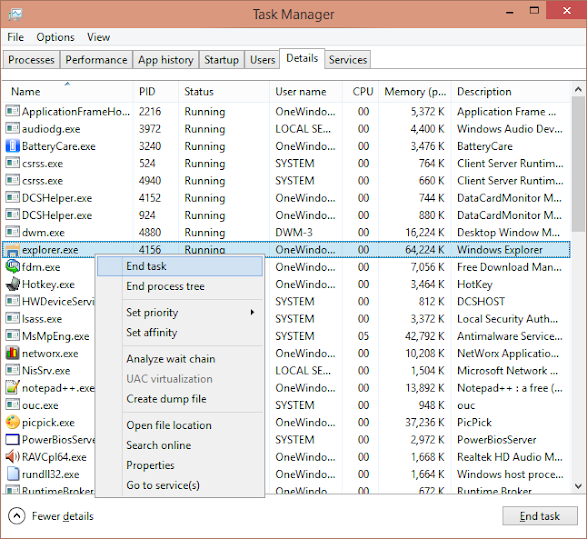Click the DWM-3 user name cell
The width and height of the screenshot is (587, 539).
coord(294,232)
